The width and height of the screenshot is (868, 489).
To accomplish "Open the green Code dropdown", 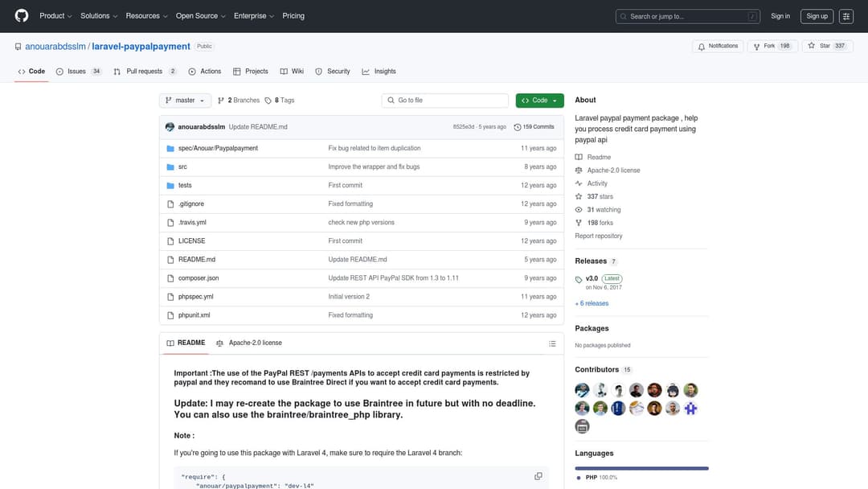I will click(x=539, y=101).
